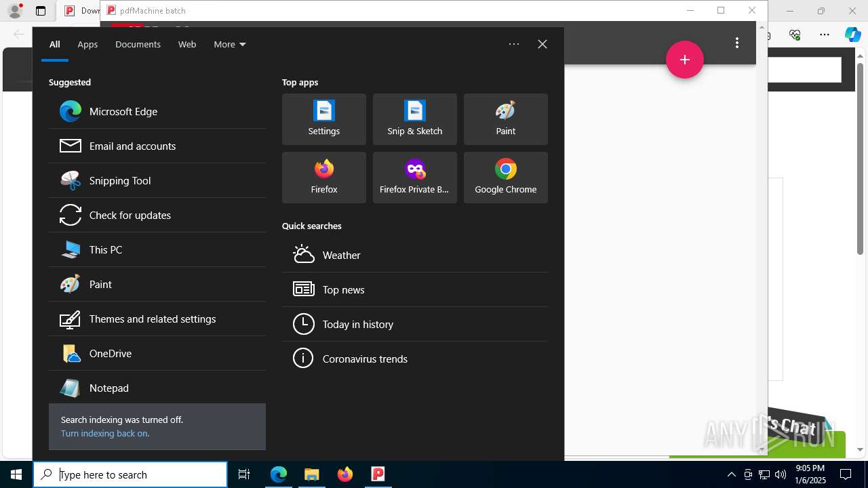Run Top news quick search

pos(415,289)
